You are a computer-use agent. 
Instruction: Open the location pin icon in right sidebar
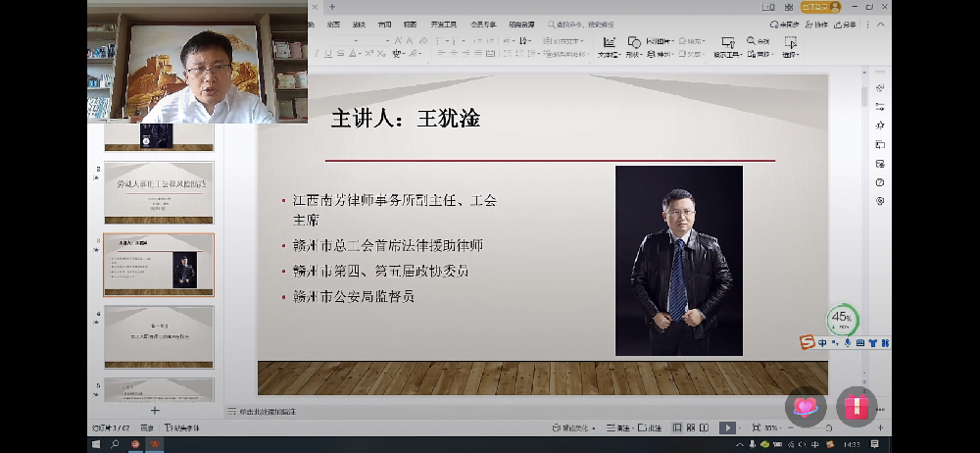click(880, 201)
